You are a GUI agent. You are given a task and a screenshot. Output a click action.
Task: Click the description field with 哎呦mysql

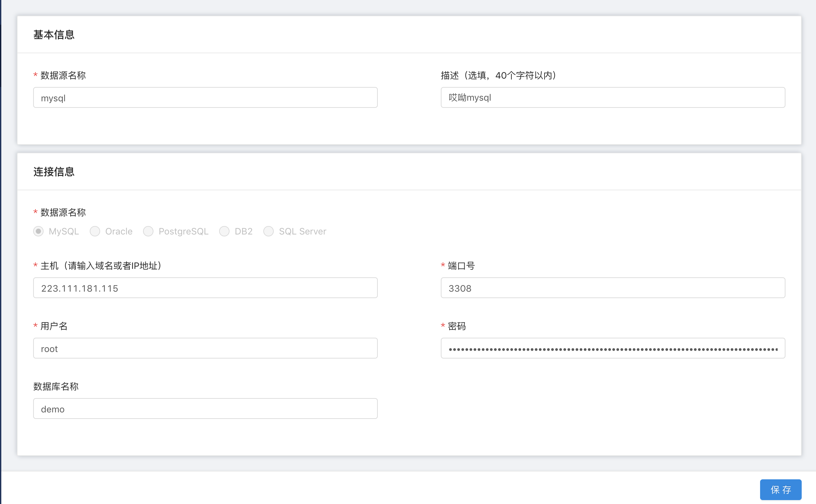coord(612,98)
